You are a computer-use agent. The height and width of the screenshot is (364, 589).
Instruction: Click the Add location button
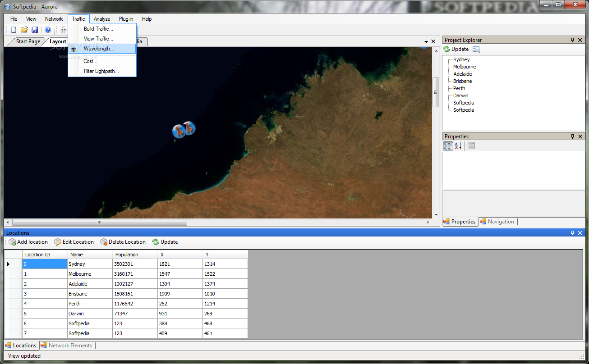28,242
